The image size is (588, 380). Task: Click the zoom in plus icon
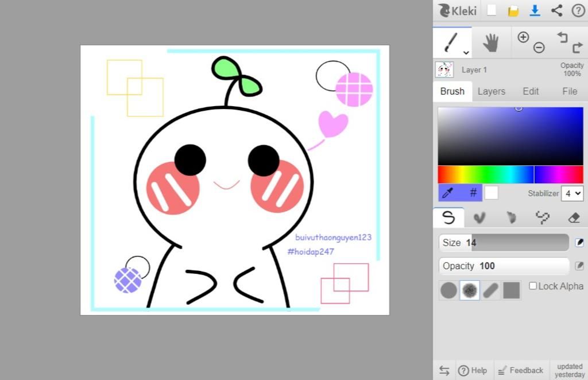(x=523, y=37)
